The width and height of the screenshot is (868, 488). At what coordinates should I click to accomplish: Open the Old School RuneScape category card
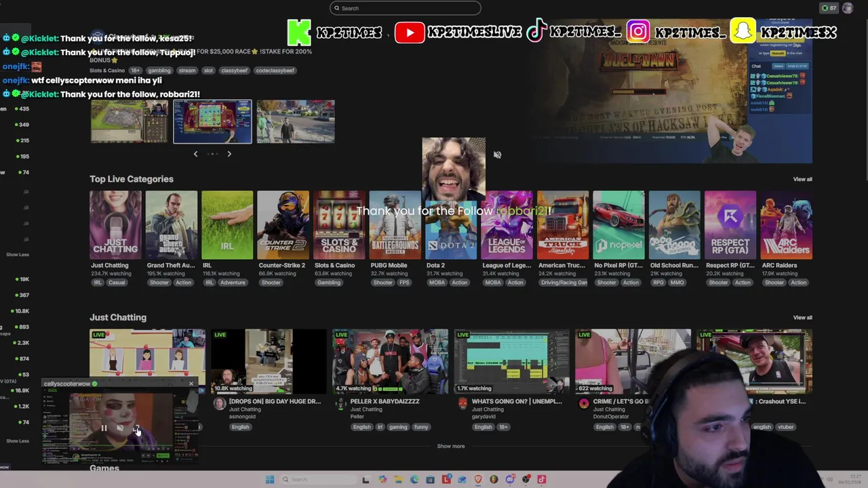(x=675, y=225)
